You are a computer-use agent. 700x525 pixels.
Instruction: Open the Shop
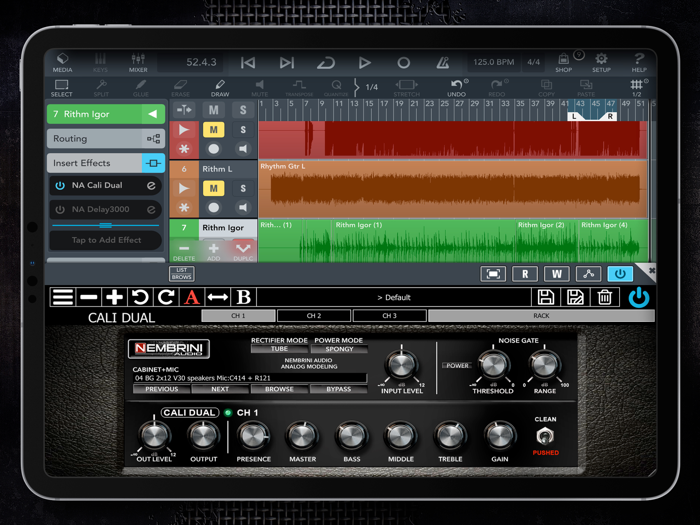click(x=564, y=62)
